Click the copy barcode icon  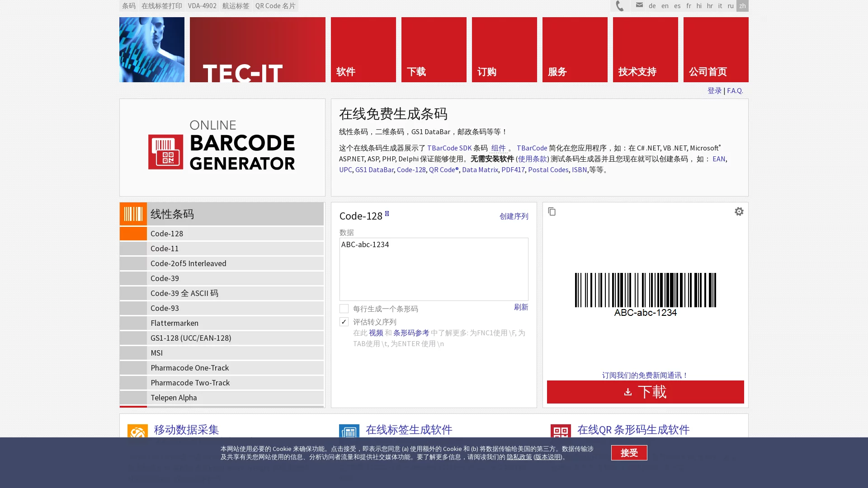coord(552,211)
